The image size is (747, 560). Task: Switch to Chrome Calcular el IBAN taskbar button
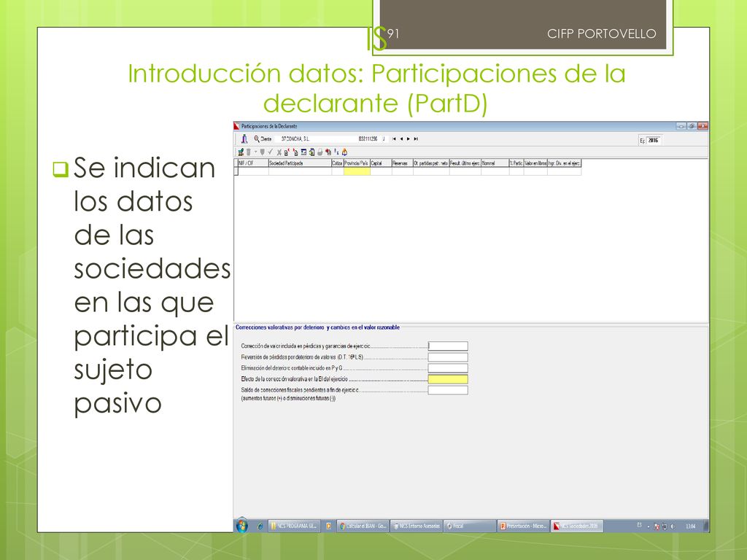click(x=363, y=526)
